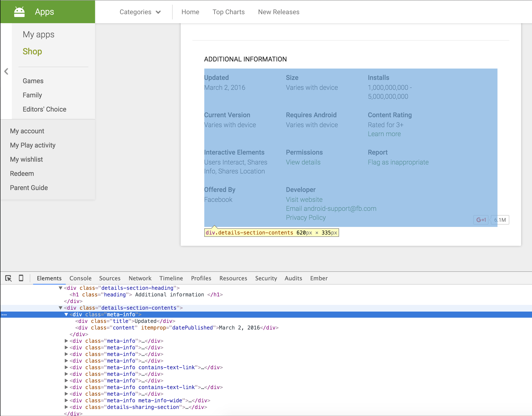Collapse the selected meta-info div
The image size is (532, 416).
point(66,314)
